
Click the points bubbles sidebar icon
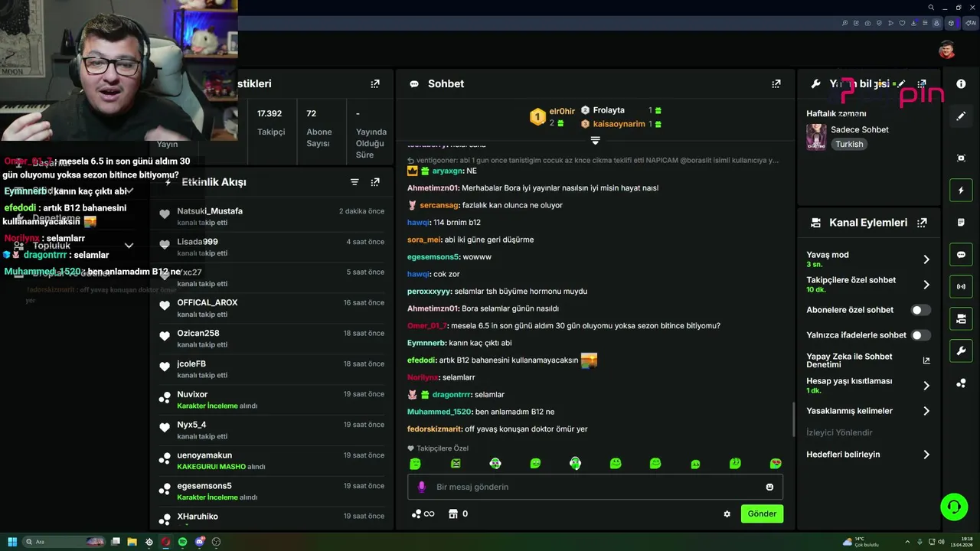point(961,383)
